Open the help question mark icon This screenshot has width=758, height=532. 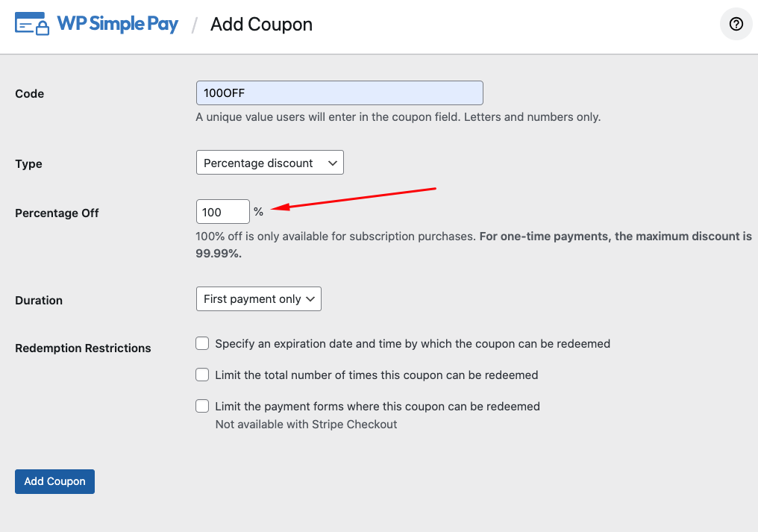(736, 25)
